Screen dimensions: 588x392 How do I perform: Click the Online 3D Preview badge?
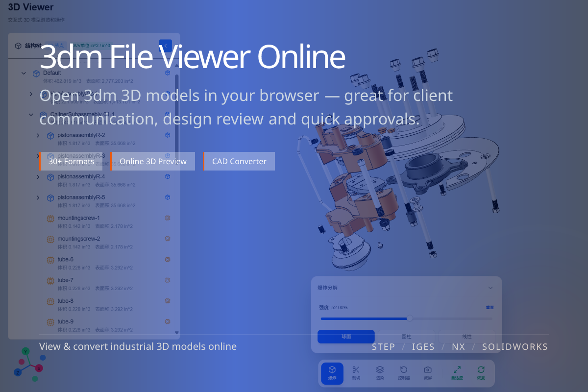click(x=153, y=161)
